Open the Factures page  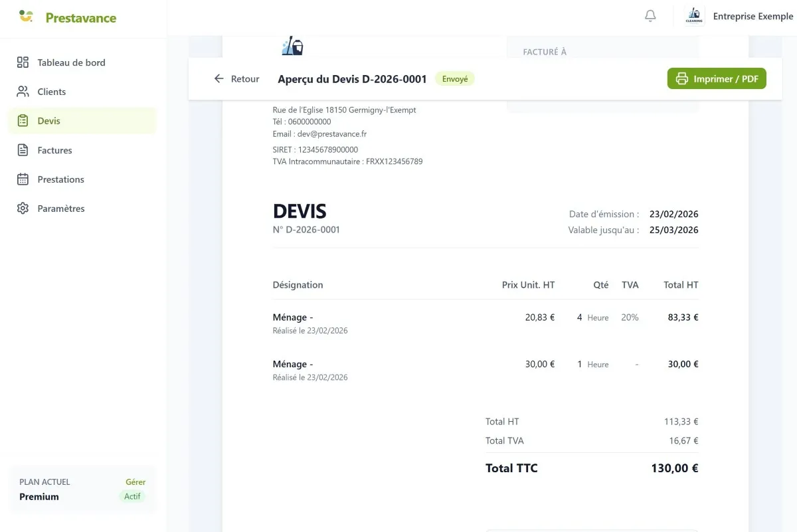(x=54, y=150)
